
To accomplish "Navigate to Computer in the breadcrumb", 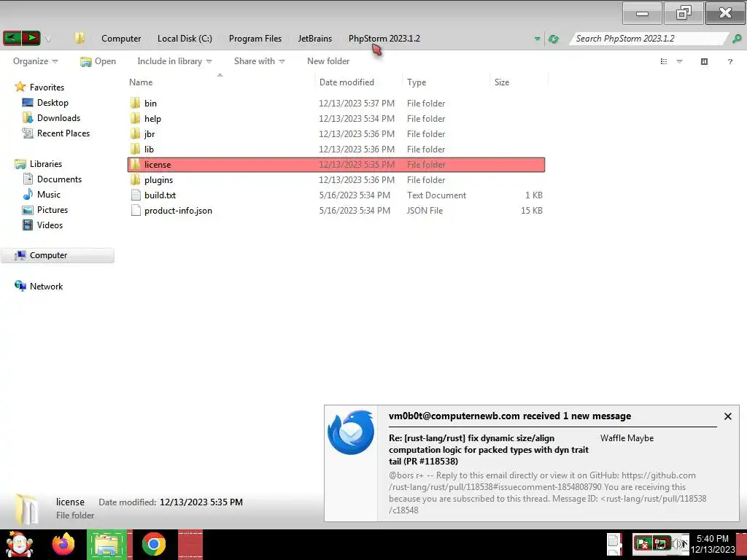I will (121, 39).
